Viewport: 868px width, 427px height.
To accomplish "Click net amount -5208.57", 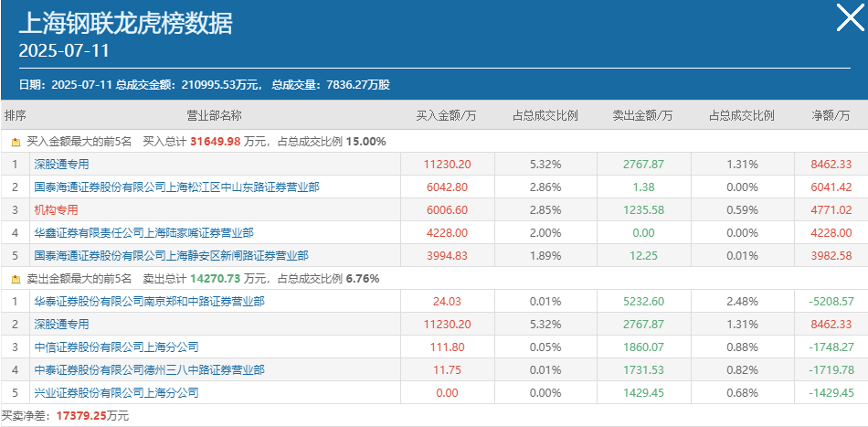I will point(831,302).
